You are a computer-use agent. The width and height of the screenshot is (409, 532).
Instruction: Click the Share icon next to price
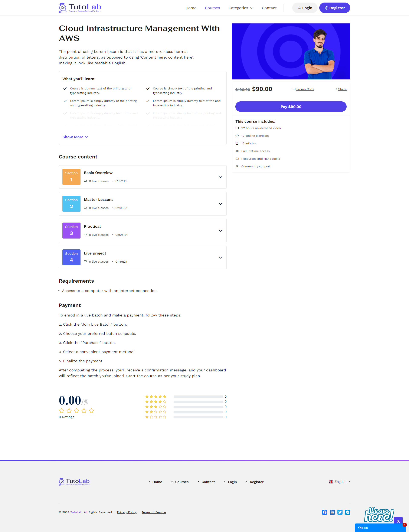[341, 89]
